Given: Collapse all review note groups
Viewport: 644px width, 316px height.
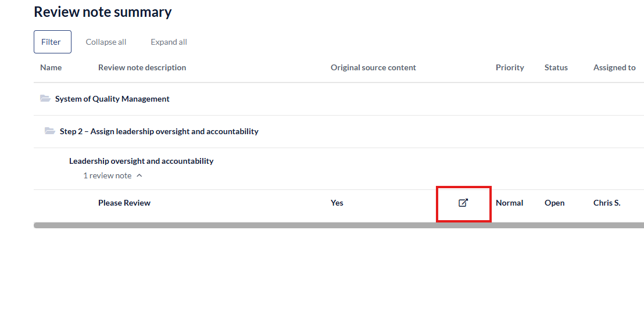Looking at the screenshot, I should coord(106,42).
